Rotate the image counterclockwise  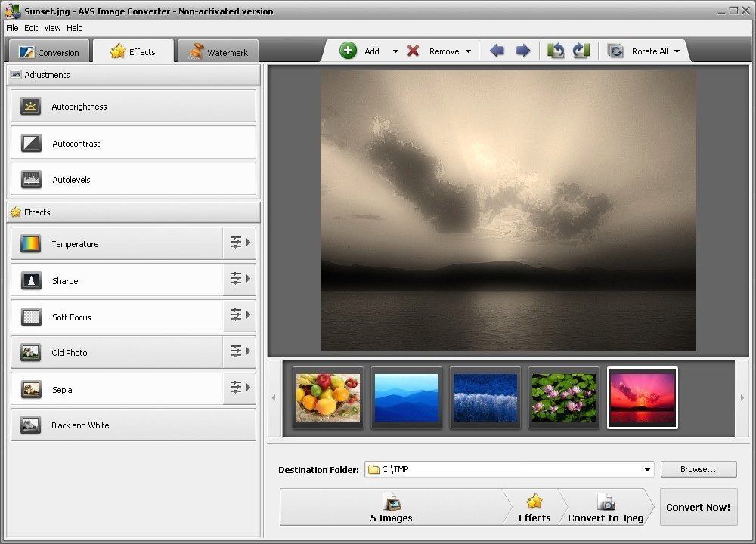coord(556,51)
